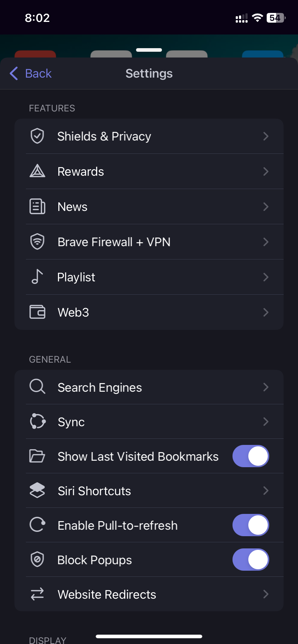
Task: Tap the News newspaper icon
Action: click(37, 206)
